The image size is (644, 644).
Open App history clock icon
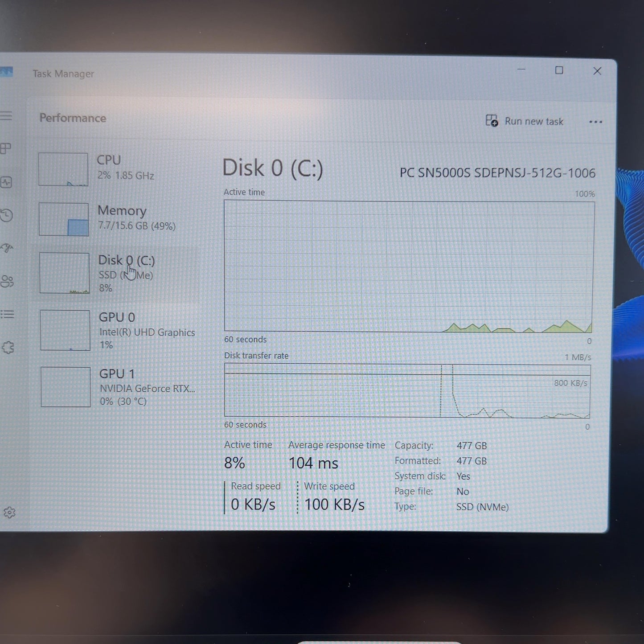point(6,216)
